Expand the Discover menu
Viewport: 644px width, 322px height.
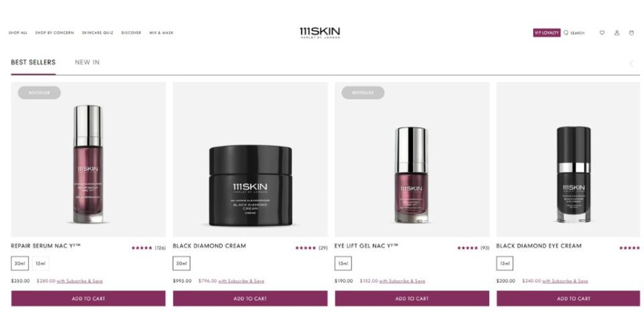131,33
